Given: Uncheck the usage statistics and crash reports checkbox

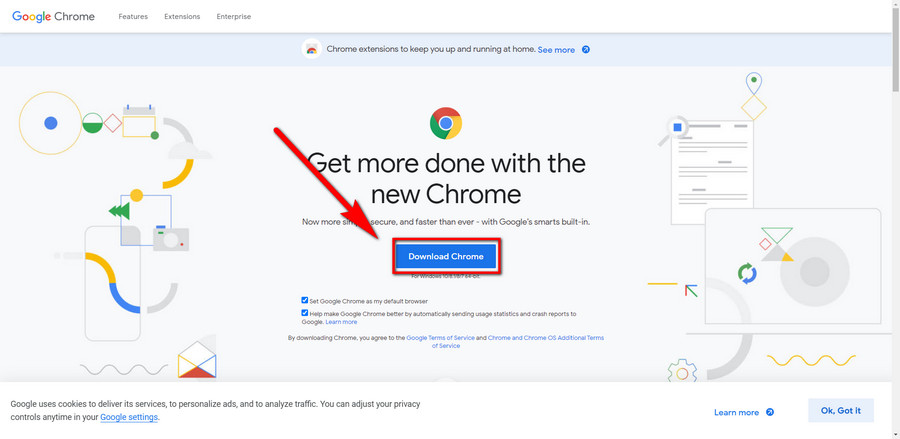Looking at the screenshot, I should (x=305, y=313).
